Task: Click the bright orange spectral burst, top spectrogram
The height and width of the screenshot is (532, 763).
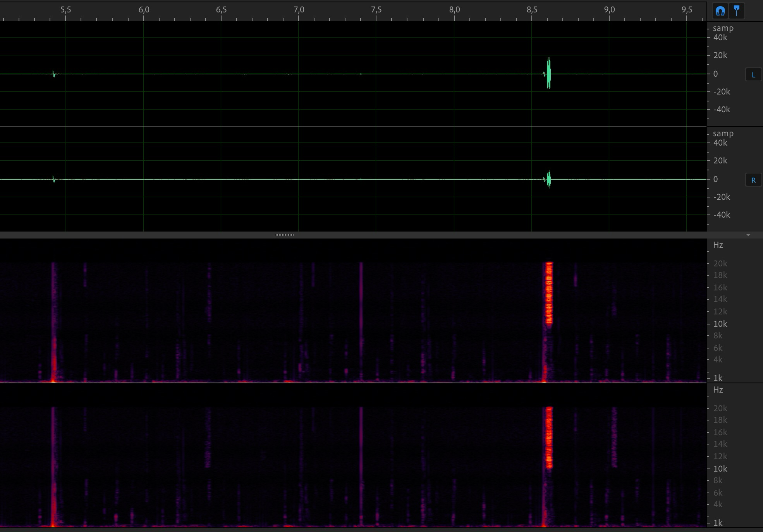Action: [x=549, y=293]
